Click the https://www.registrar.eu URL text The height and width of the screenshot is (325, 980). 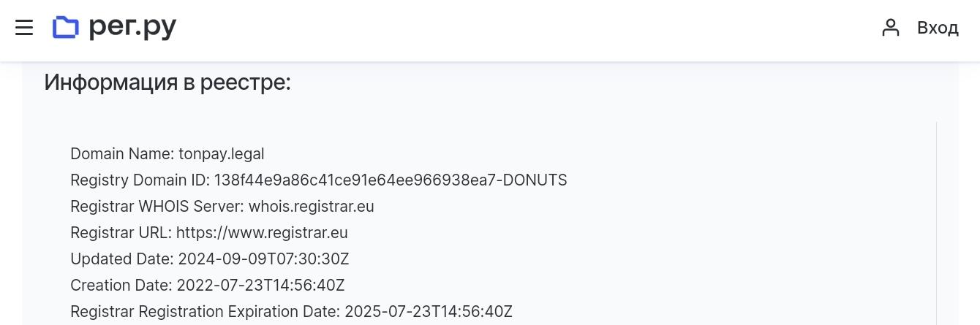point(262,233)
